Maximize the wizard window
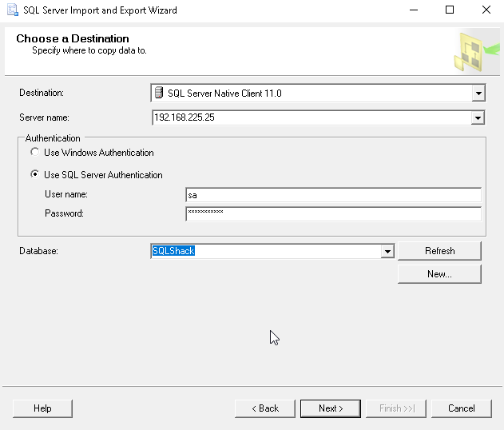The image size is (504, 430). pyautogui.click(x=450, y=10)
